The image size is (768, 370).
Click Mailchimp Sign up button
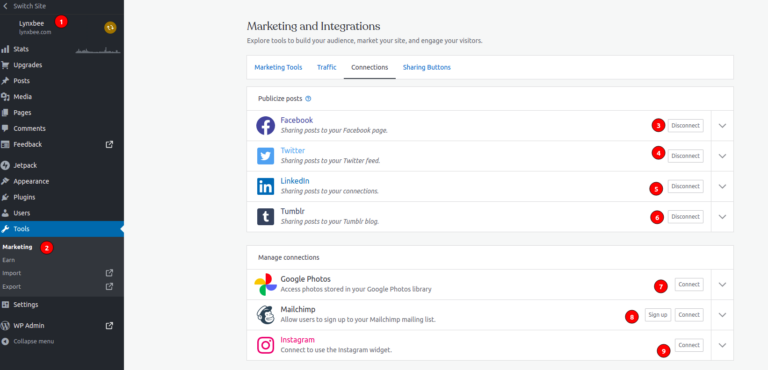tap(658, 315)
